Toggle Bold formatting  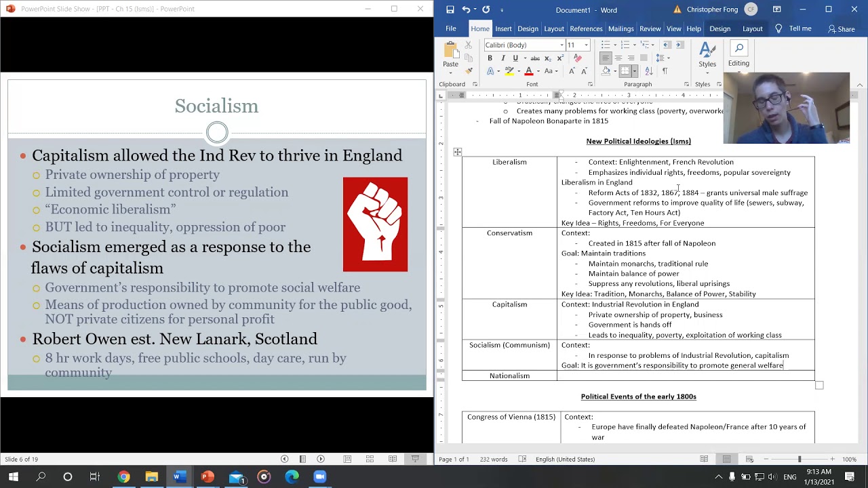[x=490, y=58]
